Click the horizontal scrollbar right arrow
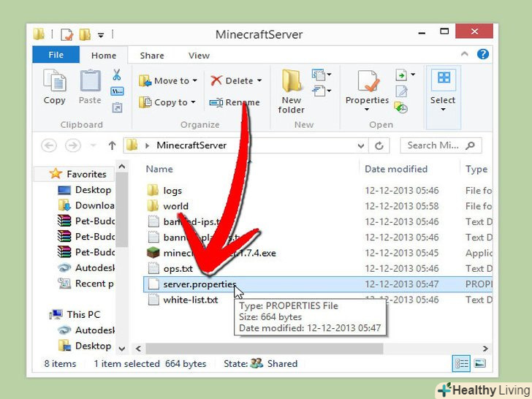Viewport: 532px width, 399px height. pos(485,349)
